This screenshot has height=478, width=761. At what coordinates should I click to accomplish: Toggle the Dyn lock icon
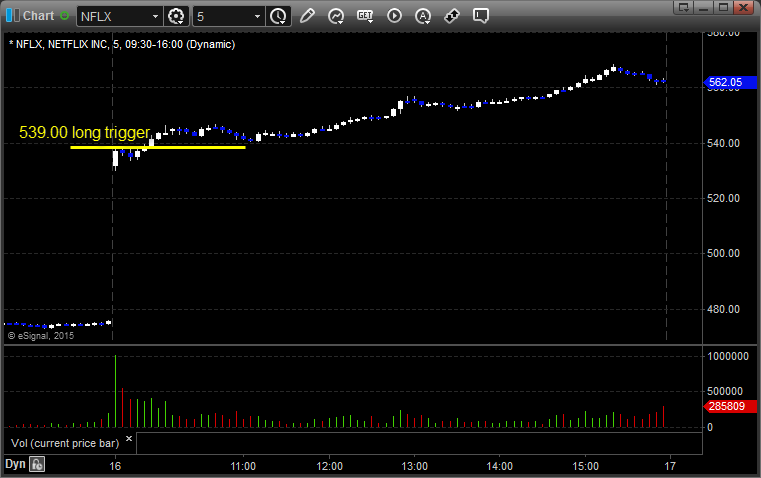tap(37, 464)
